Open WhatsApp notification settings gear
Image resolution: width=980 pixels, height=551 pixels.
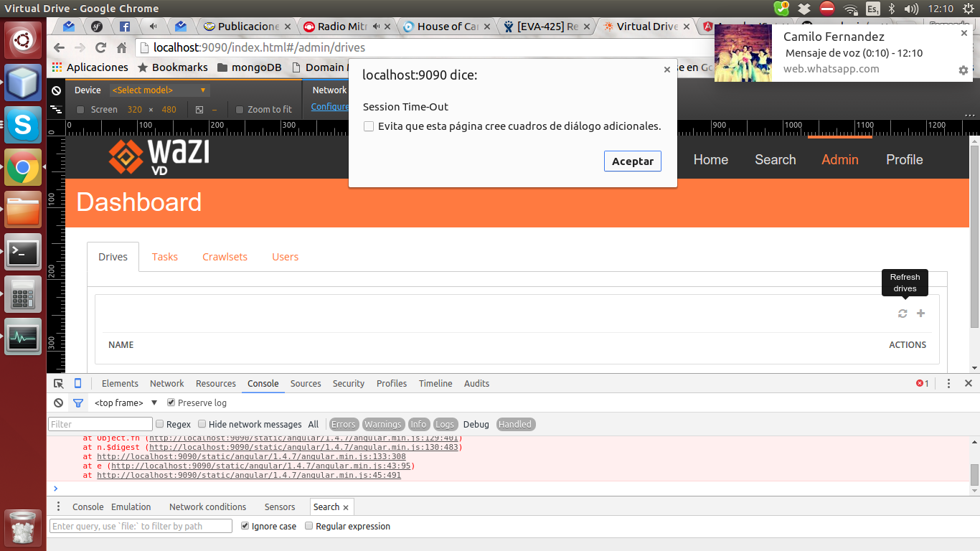click(963, 70)
